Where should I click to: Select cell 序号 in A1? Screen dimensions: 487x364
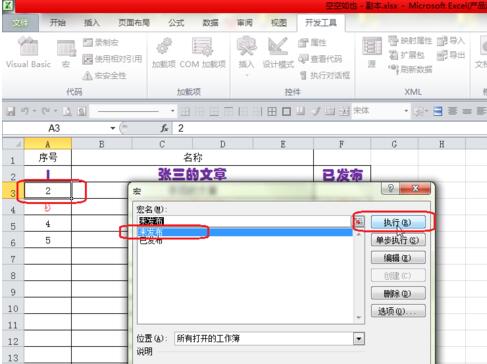click(48, 157)
